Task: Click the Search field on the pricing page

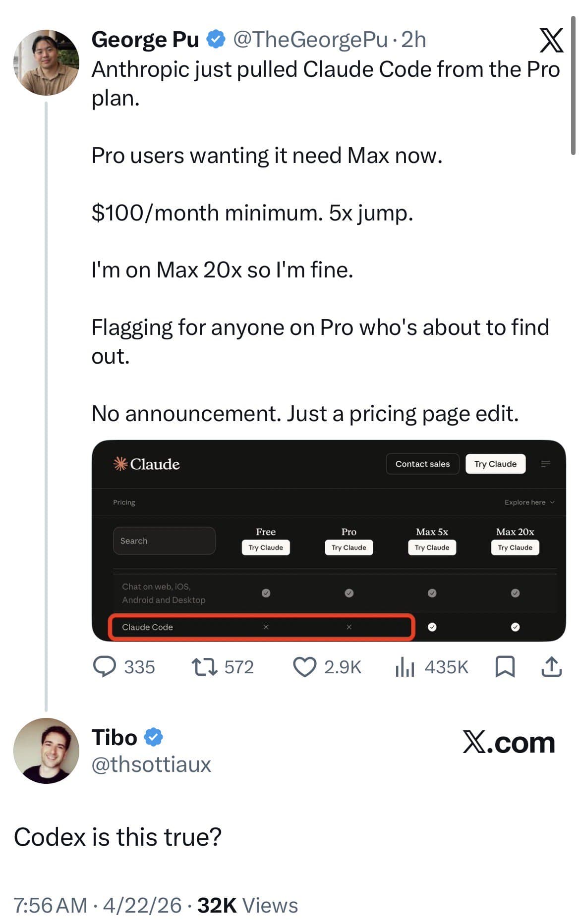Action: [x=164, y=541]
